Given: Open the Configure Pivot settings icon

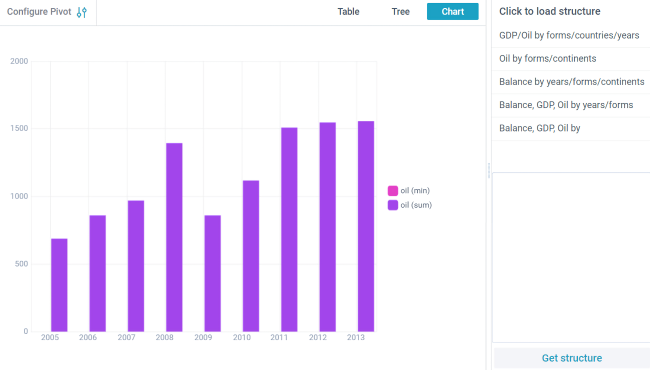Looking at the screenshot, I should click(82, 12).
